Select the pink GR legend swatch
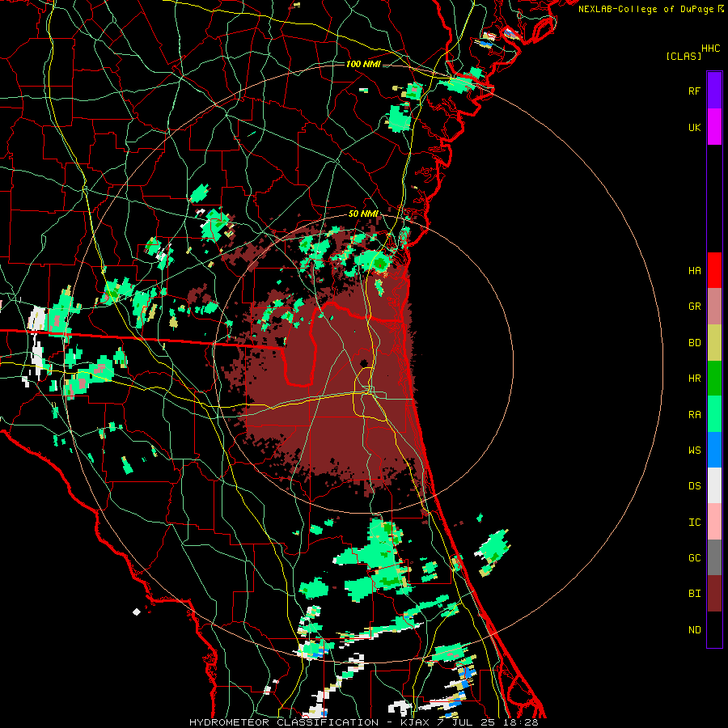 click(714, 307)
